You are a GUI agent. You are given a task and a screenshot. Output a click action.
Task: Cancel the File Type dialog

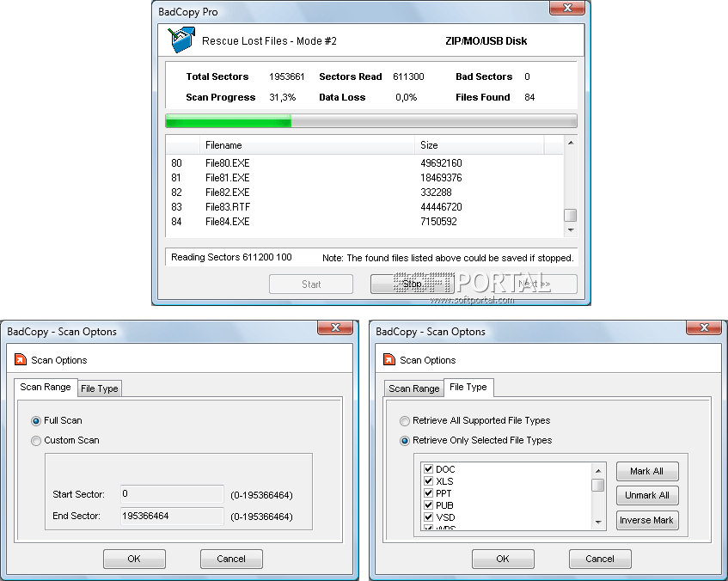pyautogui.click(x=600, y=559)
